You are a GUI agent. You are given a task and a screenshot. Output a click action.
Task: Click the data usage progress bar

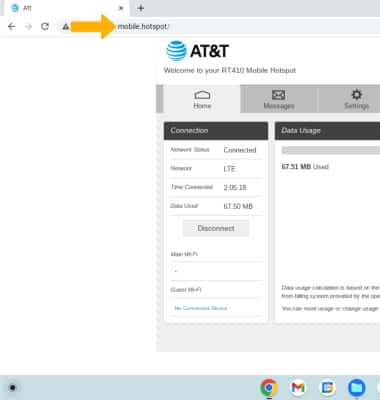[331, 150]
